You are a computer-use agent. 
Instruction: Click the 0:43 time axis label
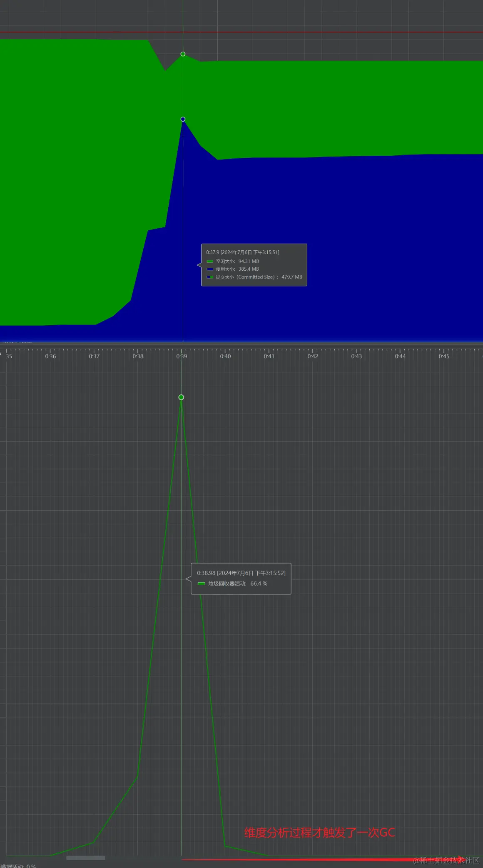pos(356,356)
